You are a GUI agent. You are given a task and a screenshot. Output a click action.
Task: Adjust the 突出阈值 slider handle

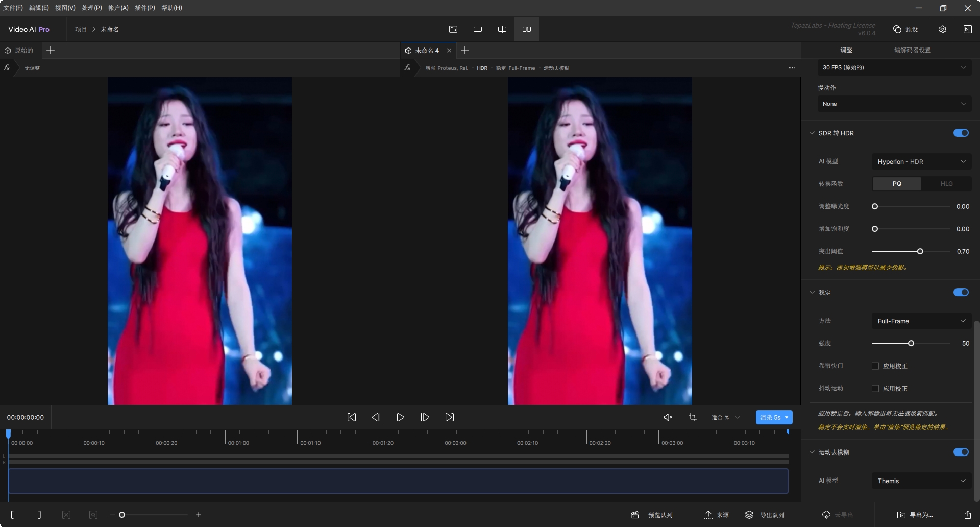tap(920, 251)
